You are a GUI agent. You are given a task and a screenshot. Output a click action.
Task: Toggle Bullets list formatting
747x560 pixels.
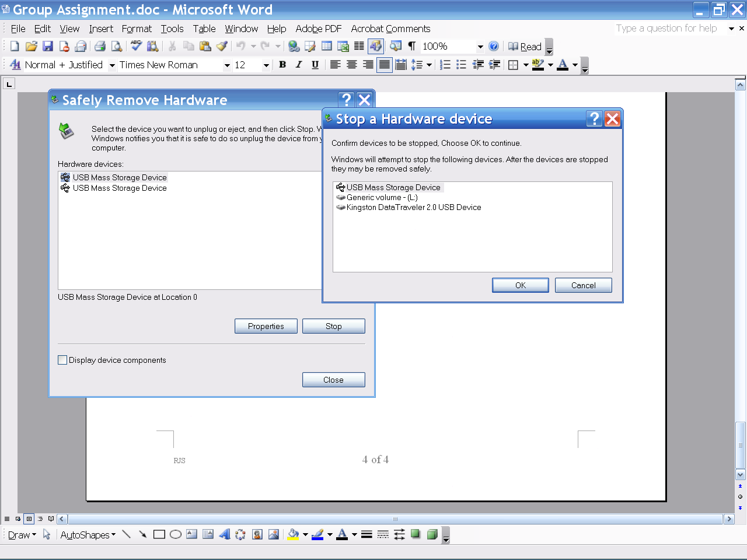pos(462,65)
